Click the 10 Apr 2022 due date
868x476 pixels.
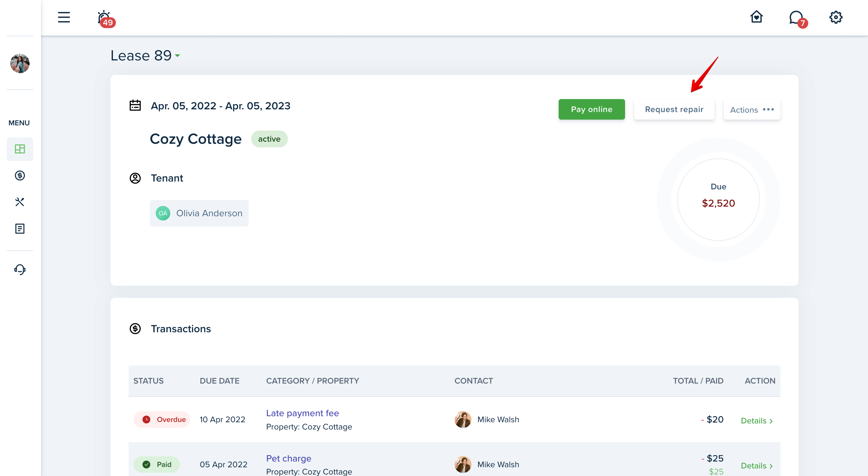coord(222,419)
